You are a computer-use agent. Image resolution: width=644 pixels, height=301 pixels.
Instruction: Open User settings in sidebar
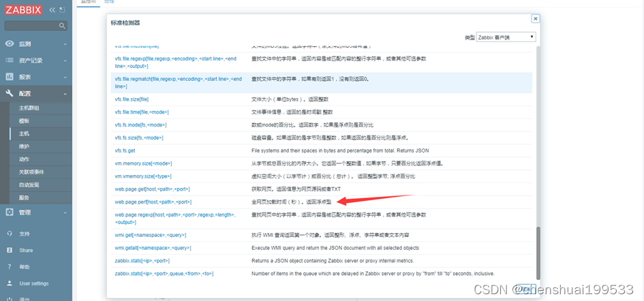tap(33, 283)
